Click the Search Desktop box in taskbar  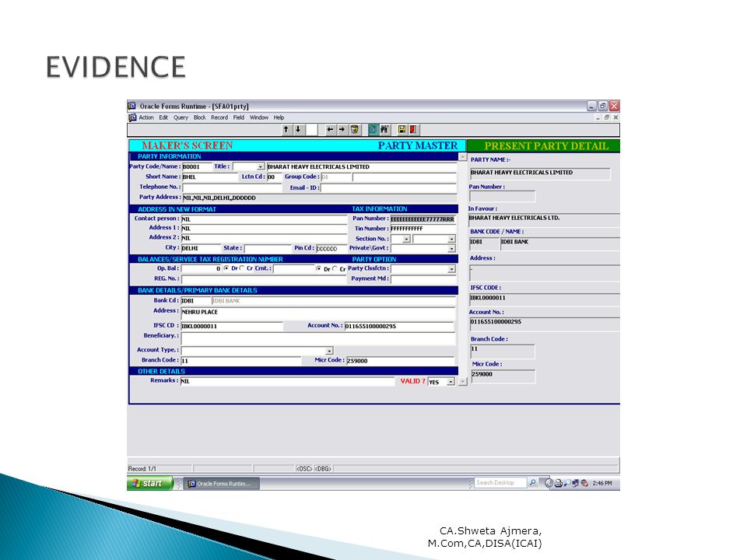pos(500,483)
